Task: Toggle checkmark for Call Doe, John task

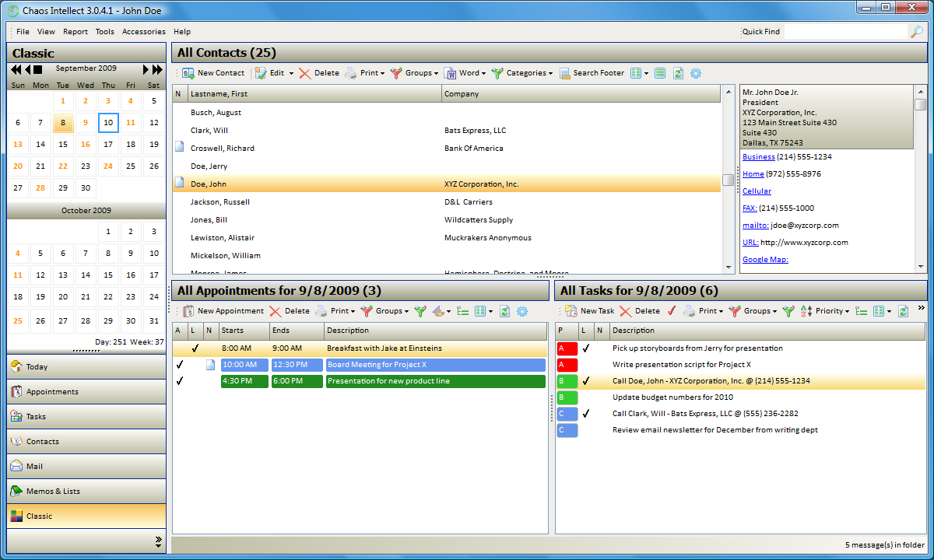Action: click(586, 381)
